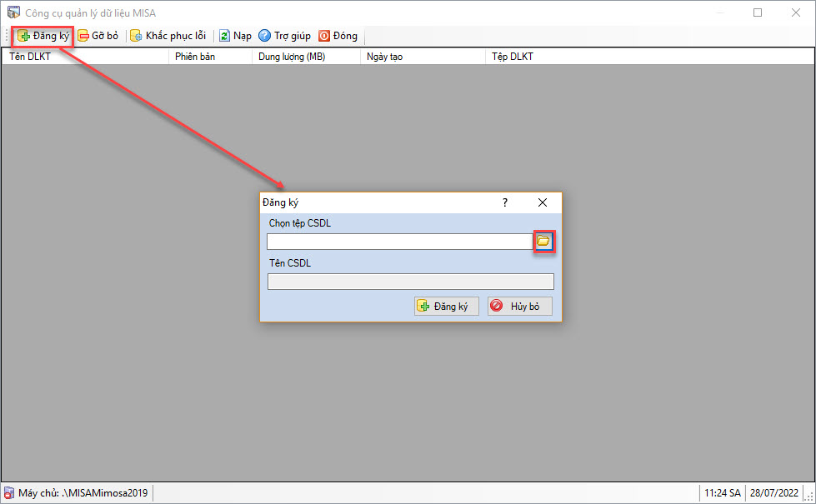This screenshot has height=504, width=816.
Task: Click the Tên CSDL text field
Action: (x=411, y=282)
